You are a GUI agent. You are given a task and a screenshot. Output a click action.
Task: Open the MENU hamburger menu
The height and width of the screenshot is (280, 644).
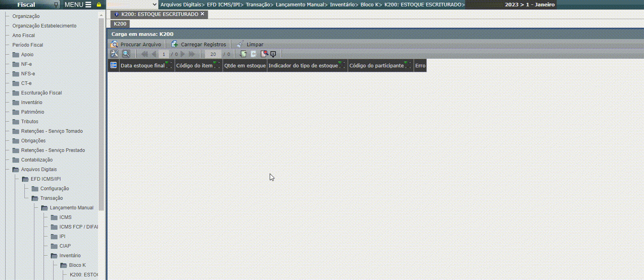(x=88, y=5)
